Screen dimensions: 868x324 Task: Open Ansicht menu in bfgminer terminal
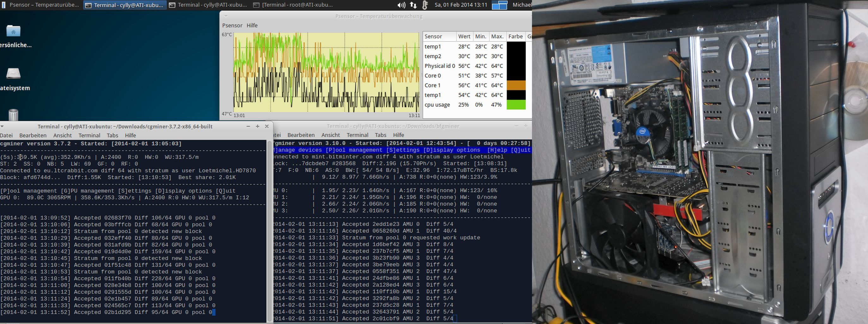tap(331, 135)
